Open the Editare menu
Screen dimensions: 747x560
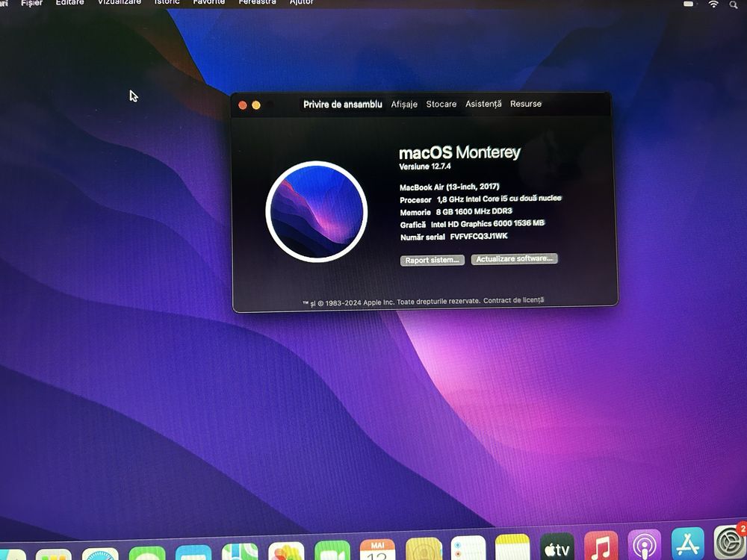(69, 2)
